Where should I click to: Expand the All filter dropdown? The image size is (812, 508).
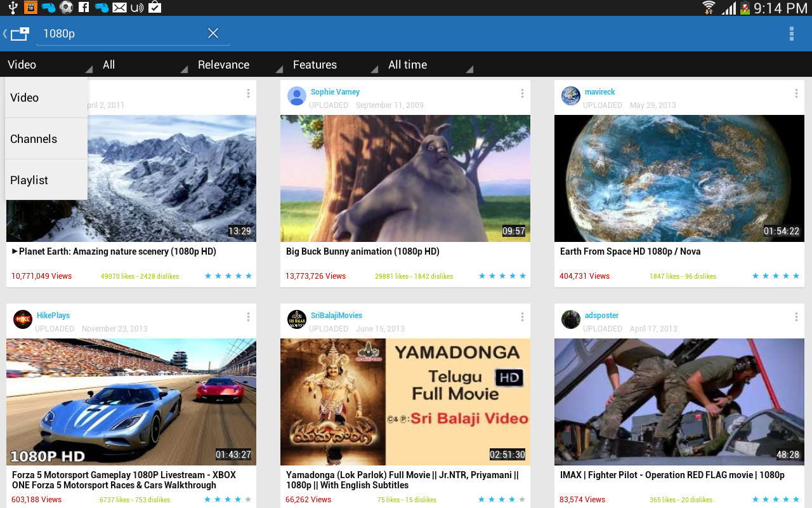pyautogui.click(x=145, y=65)
